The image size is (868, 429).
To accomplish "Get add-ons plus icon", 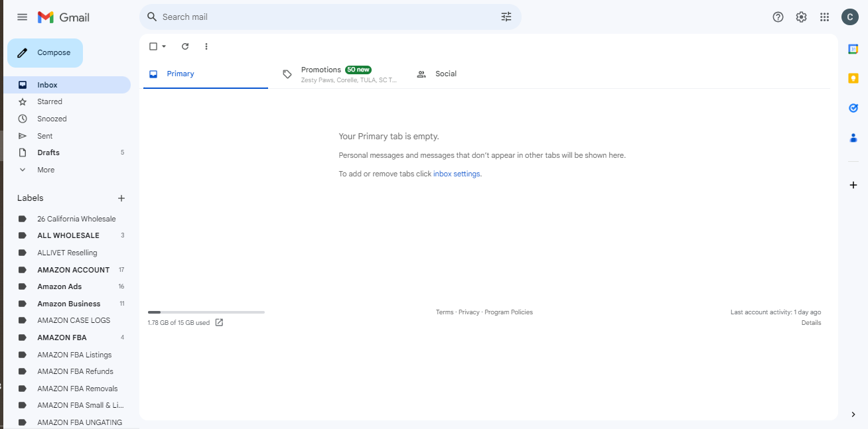I will (853, 185).
